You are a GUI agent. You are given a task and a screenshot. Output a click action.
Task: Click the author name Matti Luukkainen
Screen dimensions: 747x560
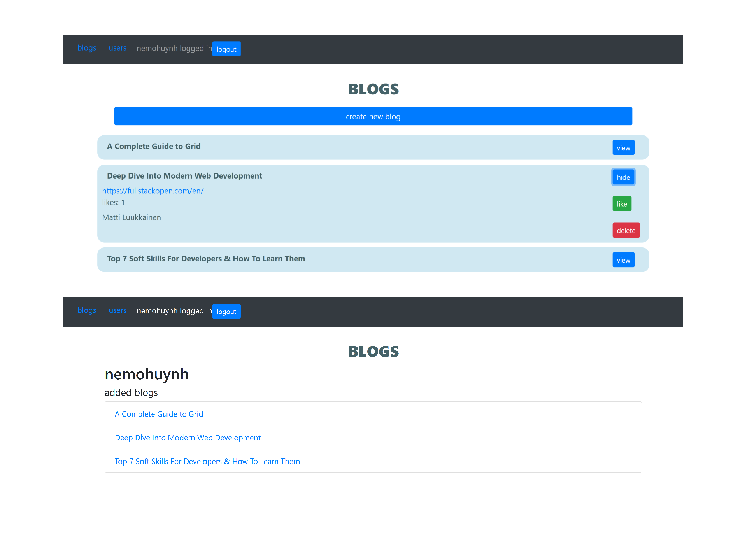click(132, 217)
